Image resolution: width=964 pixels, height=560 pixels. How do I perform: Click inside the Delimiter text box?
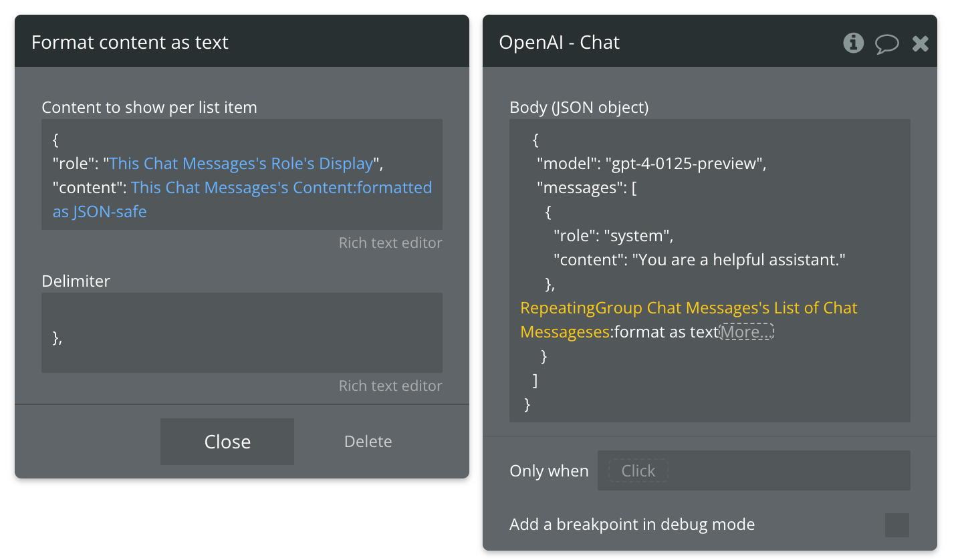241,332
